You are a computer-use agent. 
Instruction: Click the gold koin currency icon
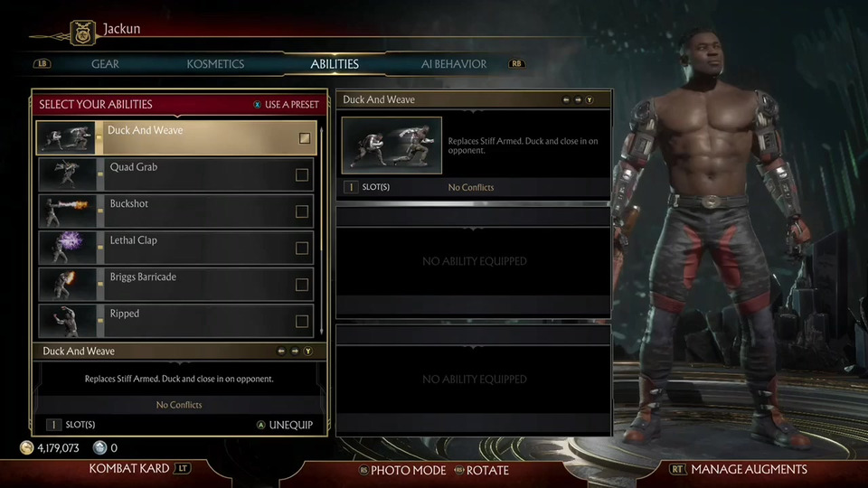tap(26, 447)
